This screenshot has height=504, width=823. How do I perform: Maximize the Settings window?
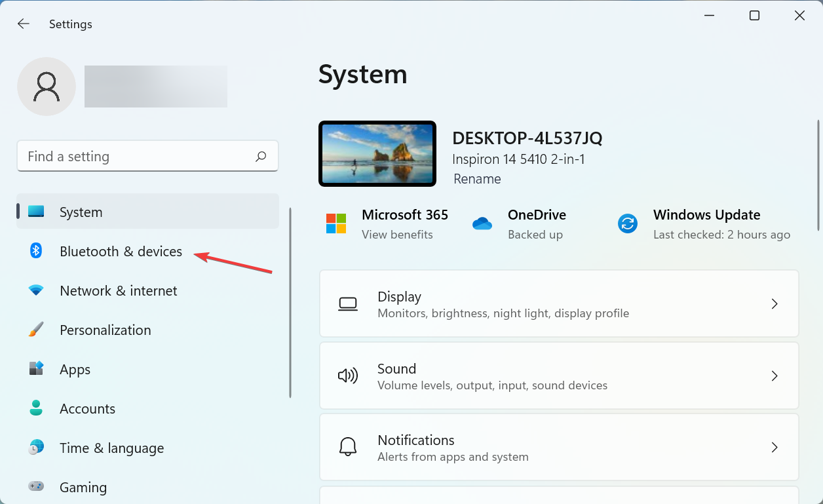(754, 15)
